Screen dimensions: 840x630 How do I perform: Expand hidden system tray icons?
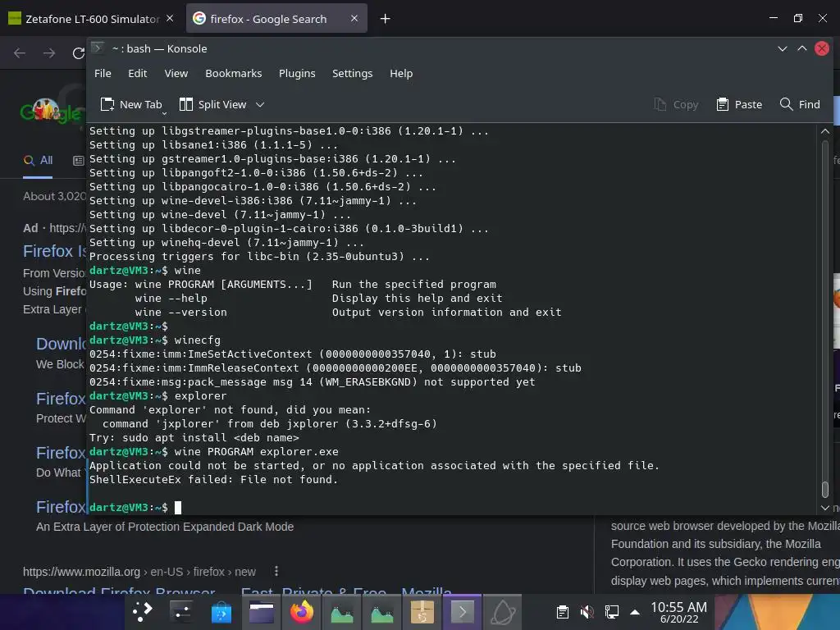[635, 612]
